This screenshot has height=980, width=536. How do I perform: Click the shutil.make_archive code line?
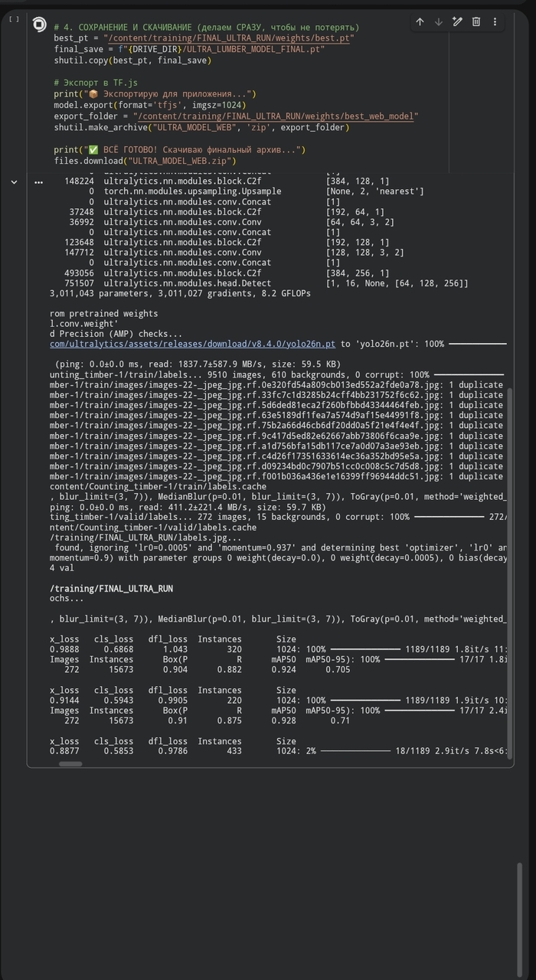coord(201,127)
